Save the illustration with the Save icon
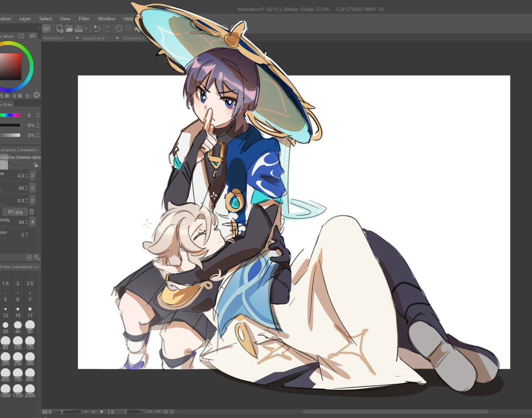 coord(78,28)
